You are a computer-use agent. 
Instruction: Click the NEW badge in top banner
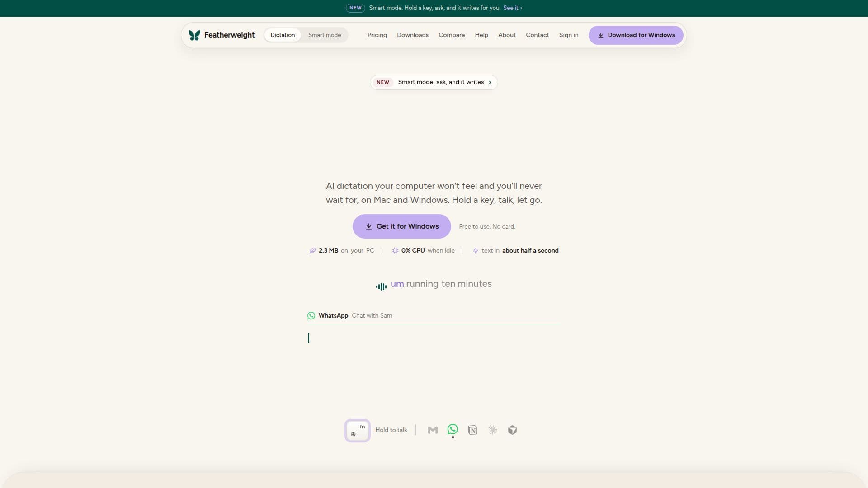point(355,8)
